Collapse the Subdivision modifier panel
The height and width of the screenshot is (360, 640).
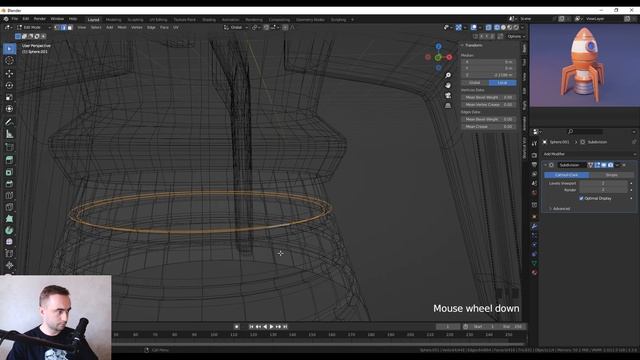point(546,165)
